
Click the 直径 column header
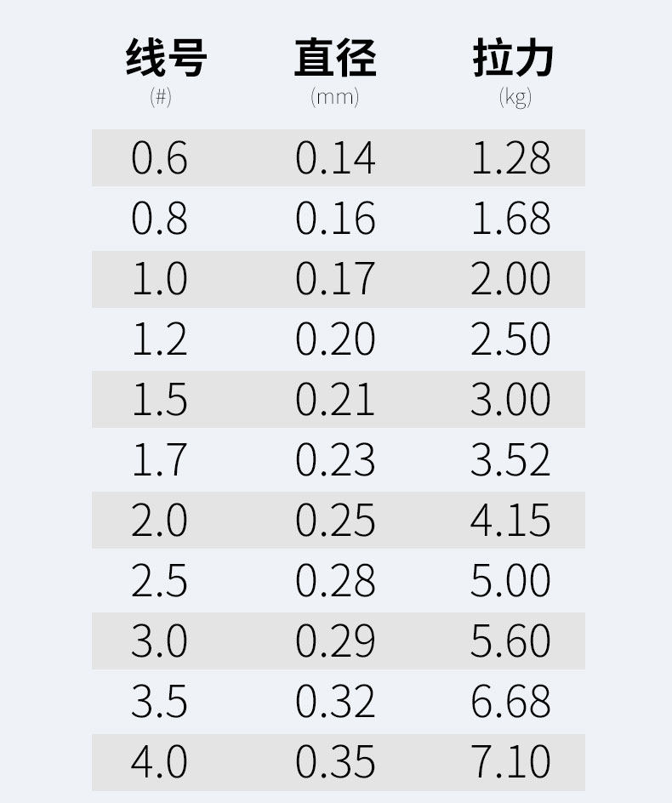pyautogui.click(x=335, y=59)
